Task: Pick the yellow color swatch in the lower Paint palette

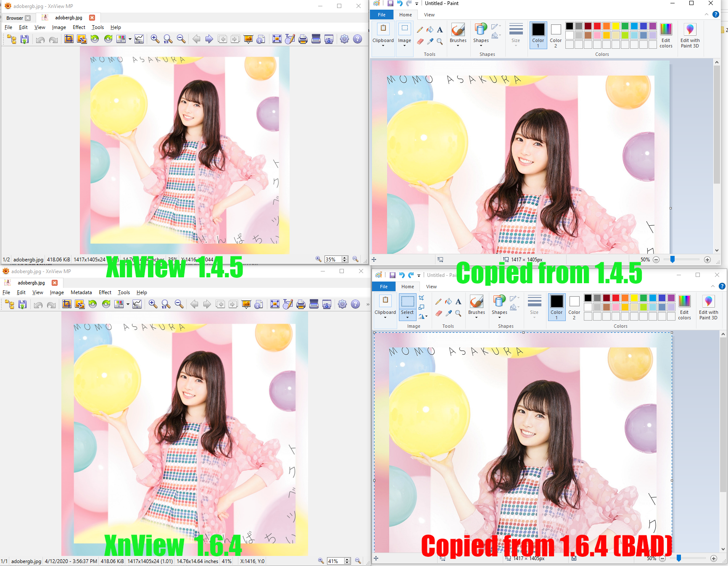Action: point(634,298)
